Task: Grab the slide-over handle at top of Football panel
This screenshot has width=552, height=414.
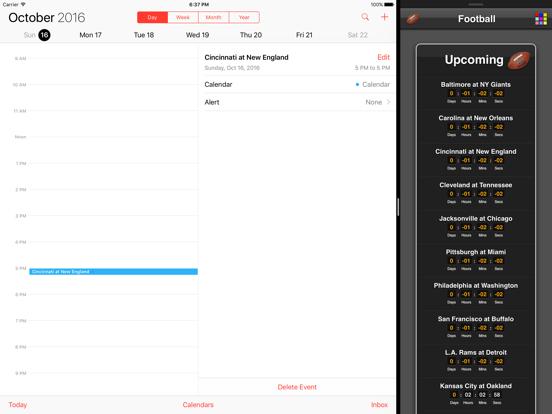Action: pos(476,5)
